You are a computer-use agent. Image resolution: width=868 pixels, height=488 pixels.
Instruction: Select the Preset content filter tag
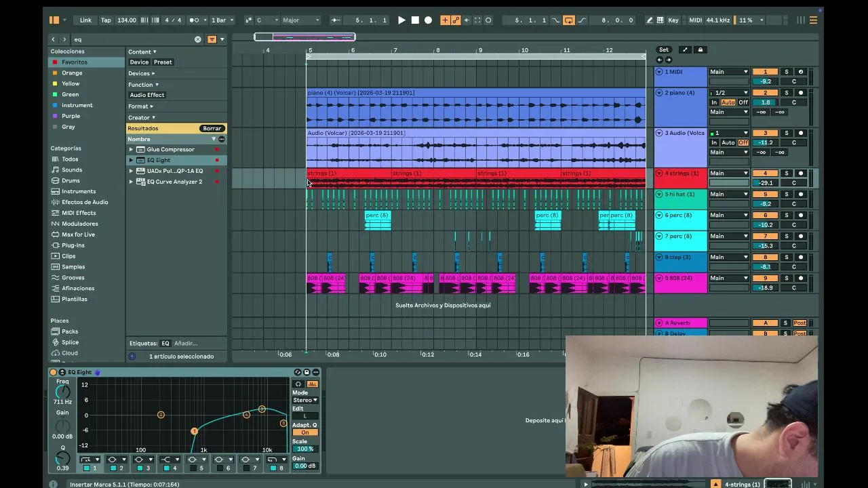(x=163, y=62)
